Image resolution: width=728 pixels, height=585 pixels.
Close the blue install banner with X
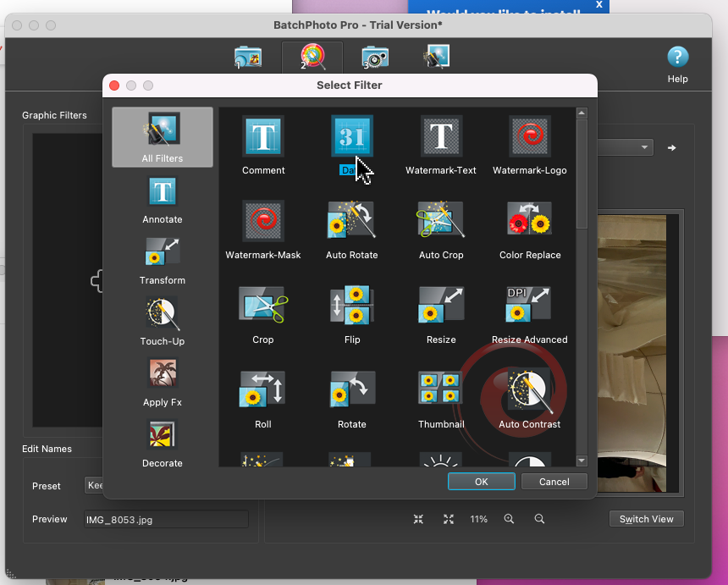click(x=599, y=4)
